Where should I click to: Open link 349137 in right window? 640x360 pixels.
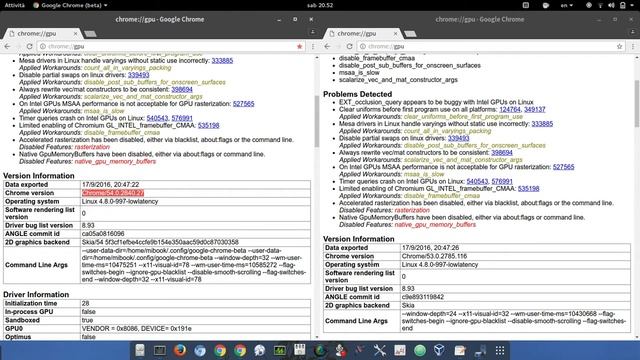[x=535, y=109]
